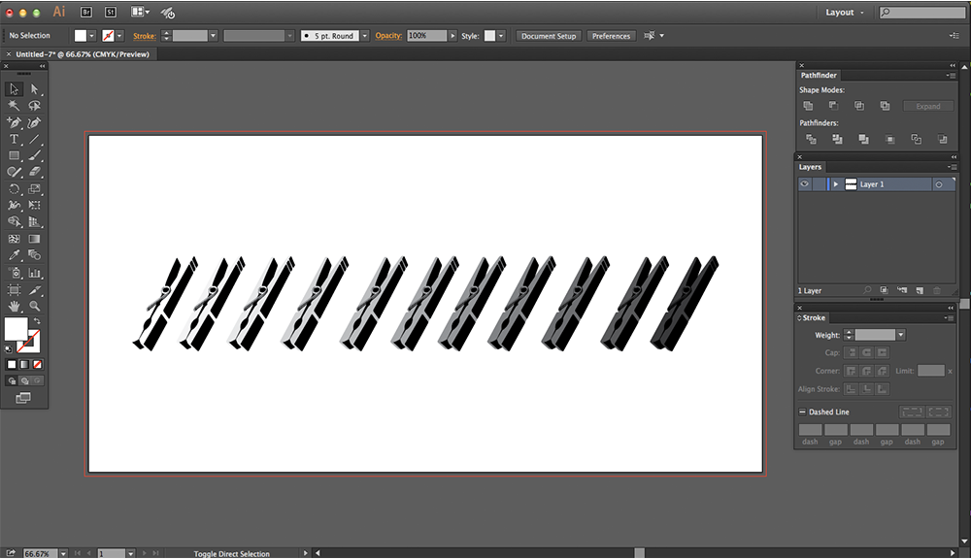Select the Gradient tool
Screen dimensions: 971x560
pyautogui.click(x=35, y=238)
